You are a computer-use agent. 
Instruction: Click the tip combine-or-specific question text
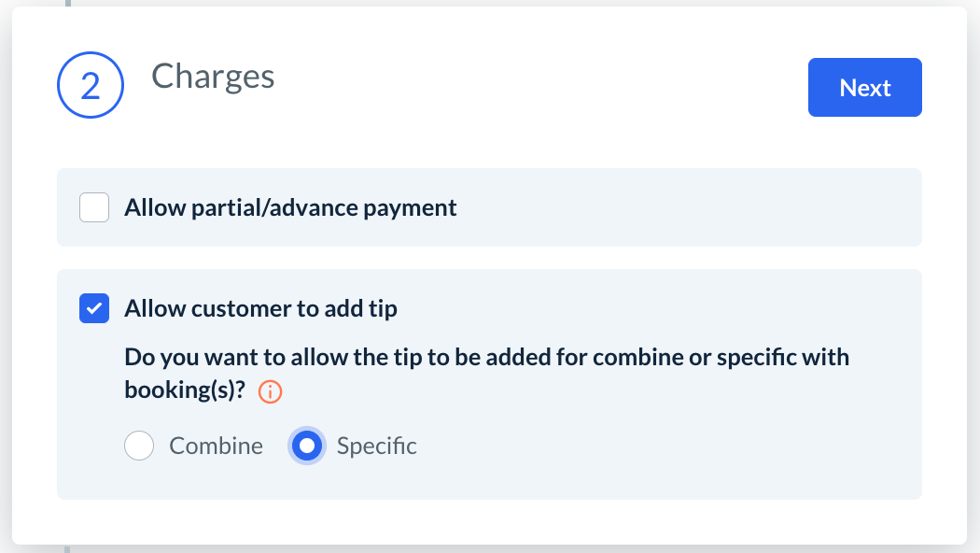click(x=485, y=358)
